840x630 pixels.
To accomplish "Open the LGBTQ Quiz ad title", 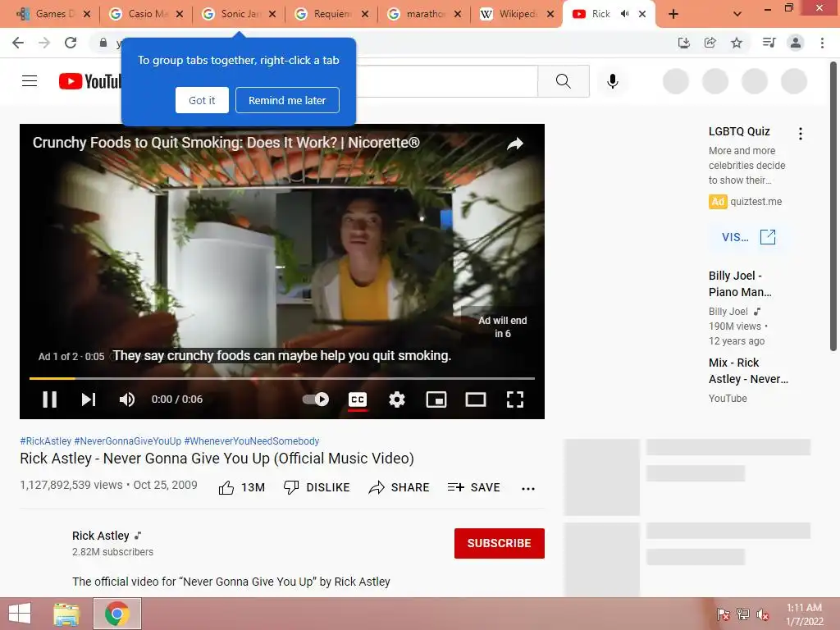I will point(739,131).
